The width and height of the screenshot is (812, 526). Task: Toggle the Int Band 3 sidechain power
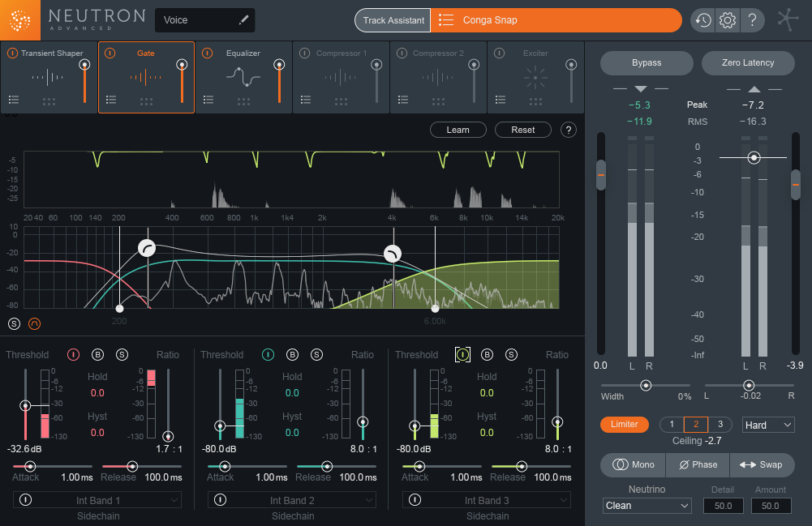point(415,499)
